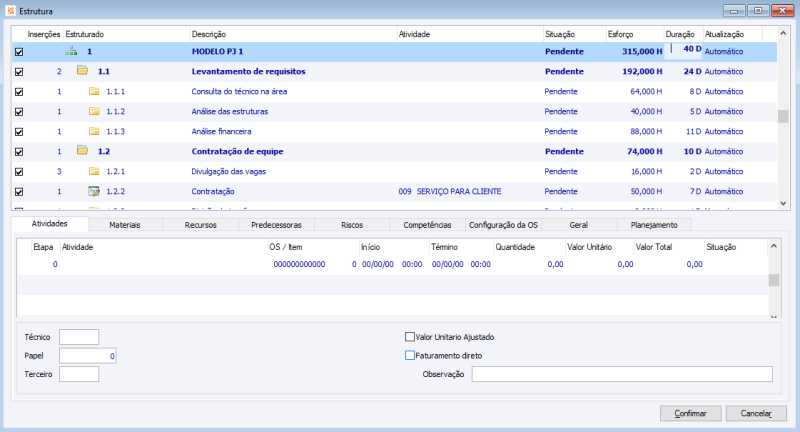The width and height of the screenshot is (800, 432).
Task: Toggle checkbox for Análise financeira row
Action: tap(19, 132)
